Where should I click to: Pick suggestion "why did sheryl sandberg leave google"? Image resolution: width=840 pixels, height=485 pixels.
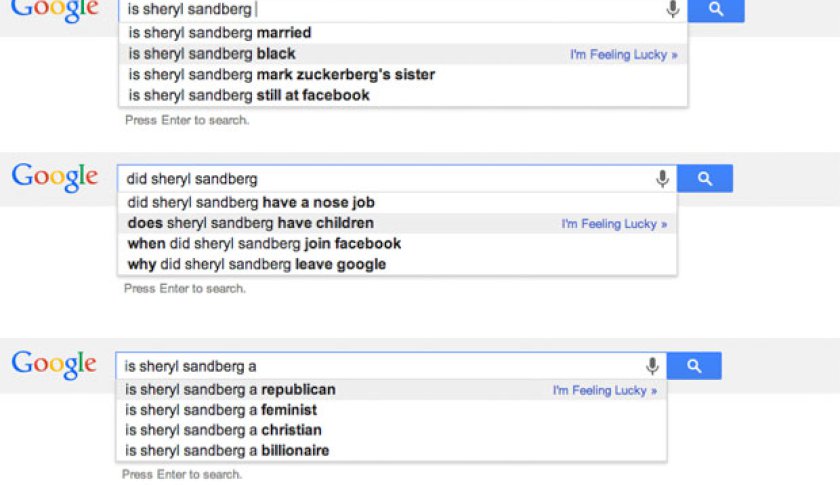(x=256, y=264)
